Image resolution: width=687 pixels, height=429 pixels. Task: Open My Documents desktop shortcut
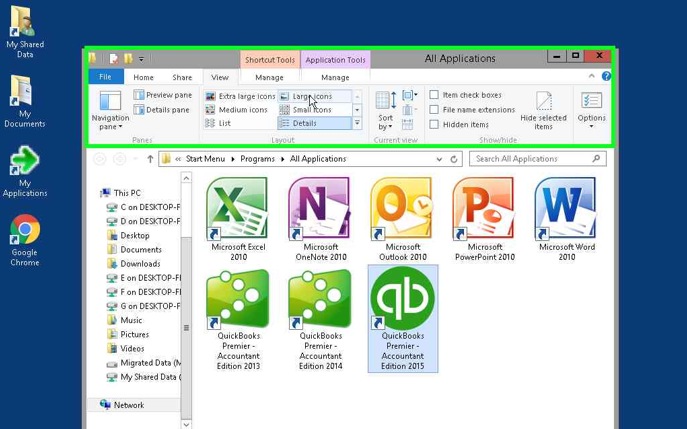[25, 101]
